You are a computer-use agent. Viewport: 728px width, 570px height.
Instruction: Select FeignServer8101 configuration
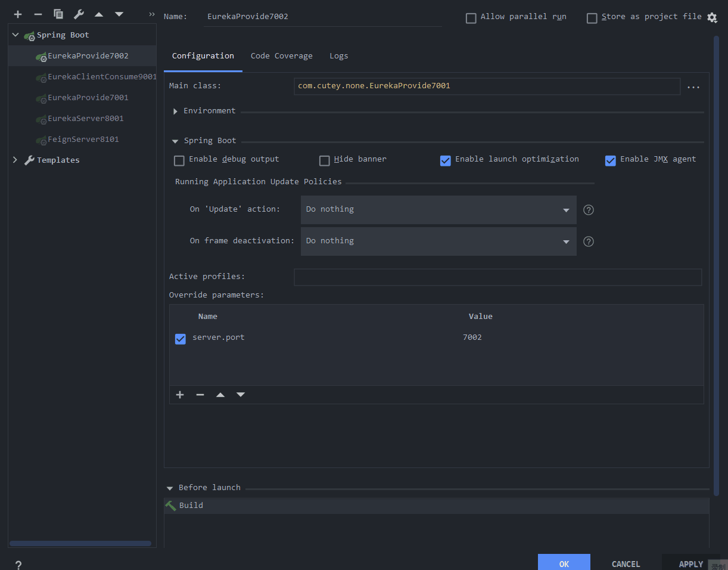[82, 140]
